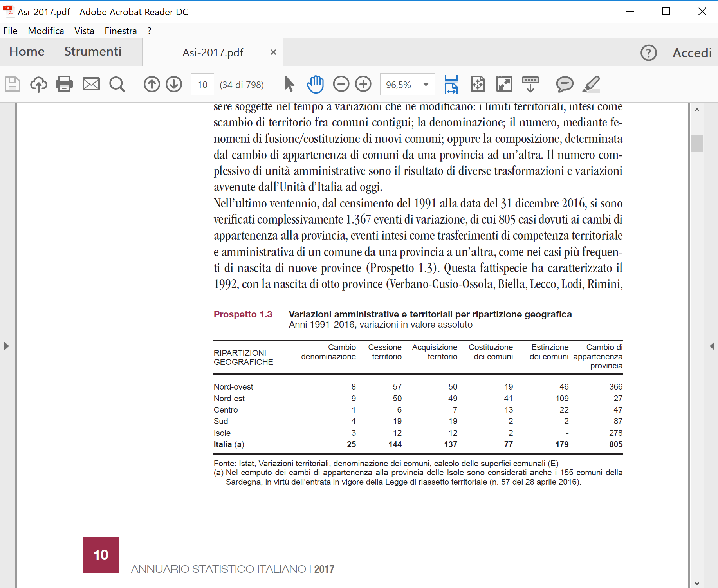
Task: Click the Save file icon
Action: [x=13, y=84]
